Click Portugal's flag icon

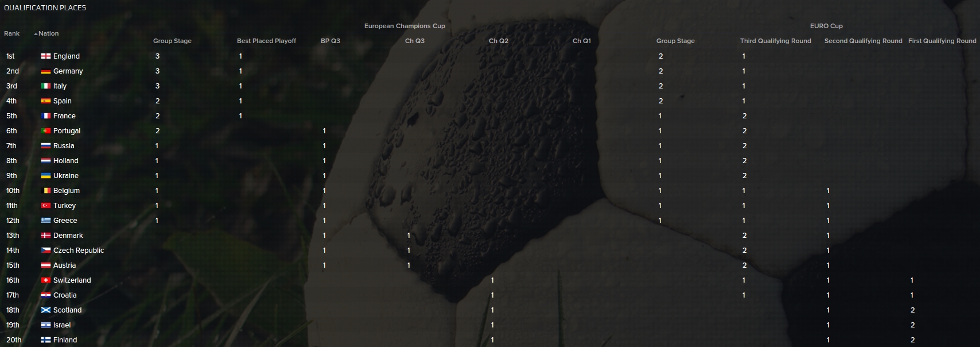click(46, 131)
